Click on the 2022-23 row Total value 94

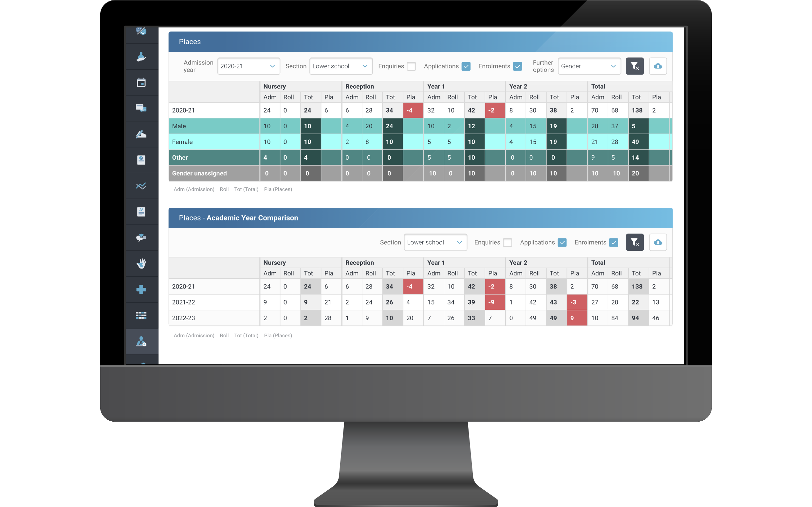point(637,318)
